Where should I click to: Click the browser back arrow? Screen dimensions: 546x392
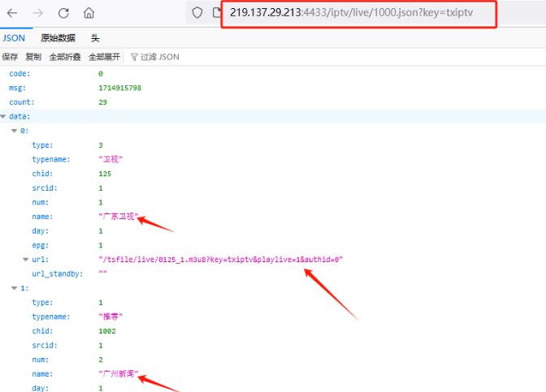point(14,13)
